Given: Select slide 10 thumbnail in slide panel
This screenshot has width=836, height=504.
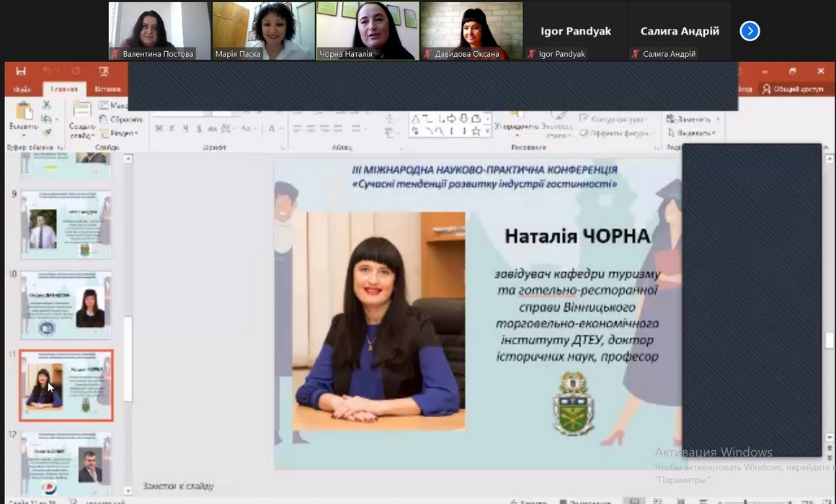Looking at the screenshot, I should pos(66,305).
